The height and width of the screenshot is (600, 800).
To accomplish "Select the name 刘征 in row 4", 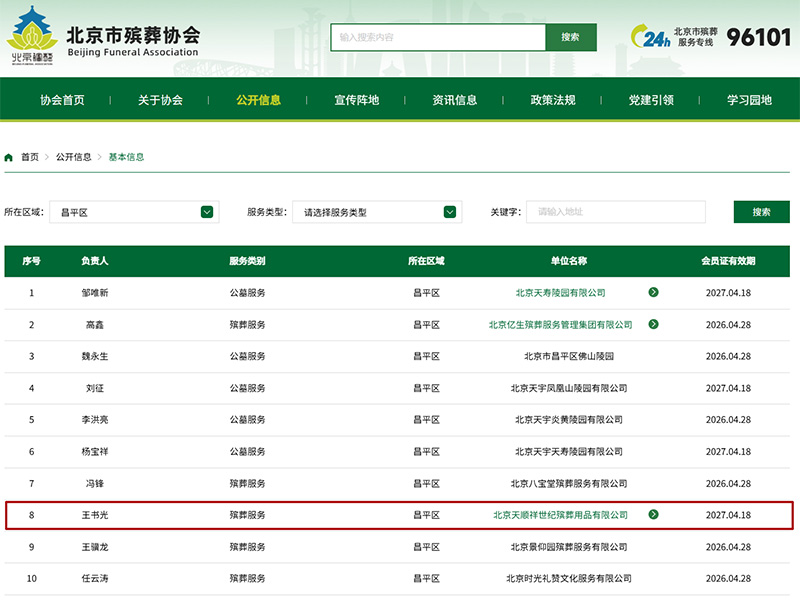I will 95,388.
